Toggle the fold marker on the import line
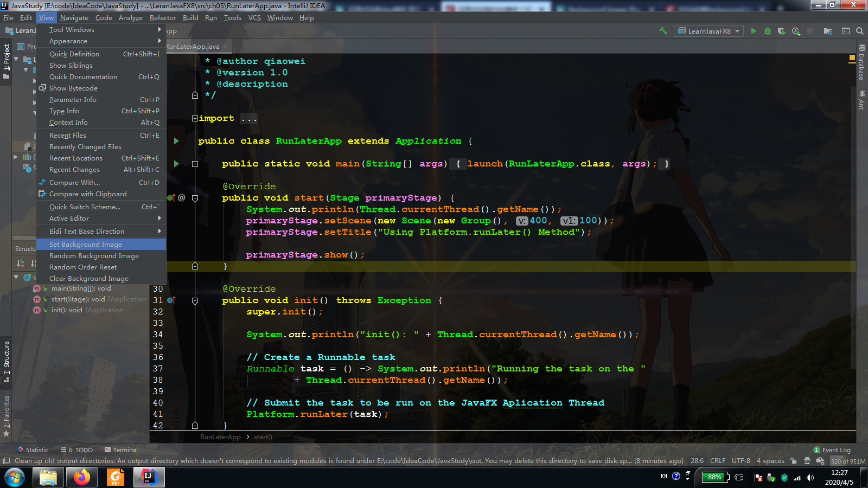The height and width of the screenshot is (488, 868). point(195,118)
